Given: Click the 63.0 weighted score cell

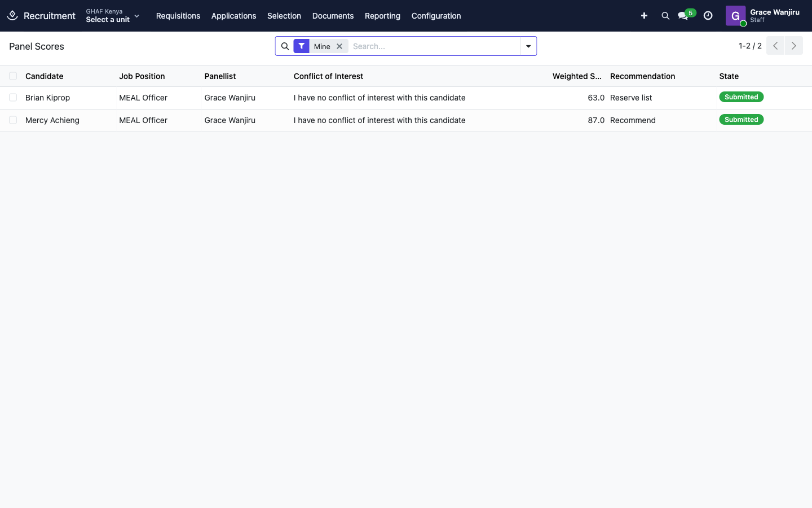Looking at the screenshot, I should pos(596,98).
